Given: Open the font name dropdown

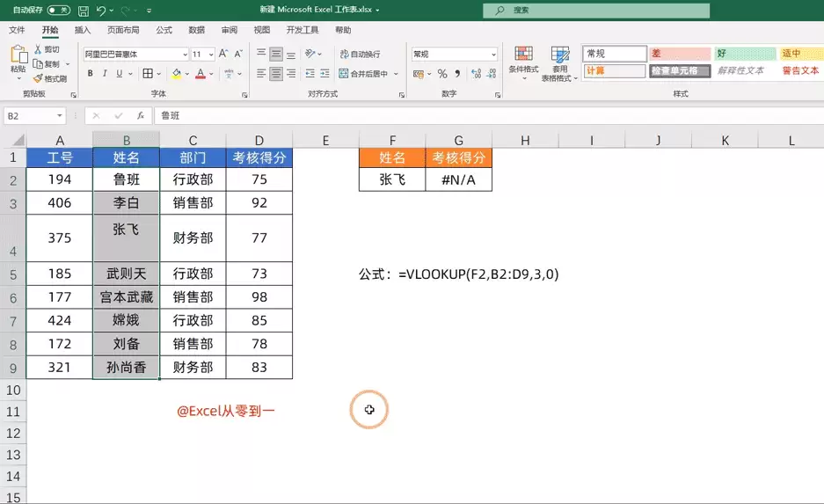Looking at the screenshot, I should pos(185,55).
